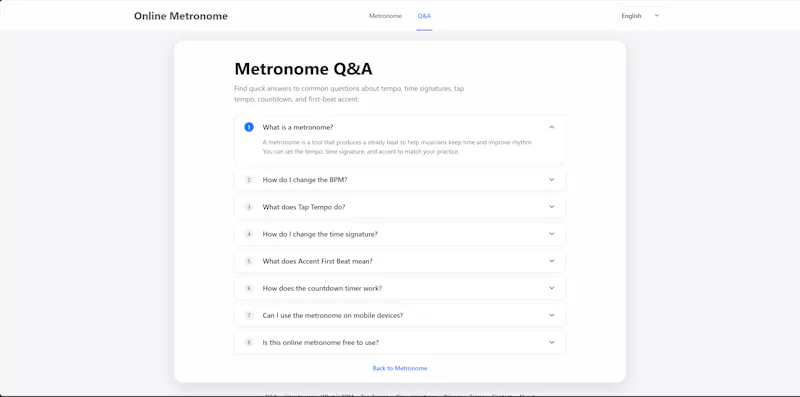The width and height of the screenshot is (800, 397).
Task: Click the number 8 badge icon
Action: (x=249, y=342)
